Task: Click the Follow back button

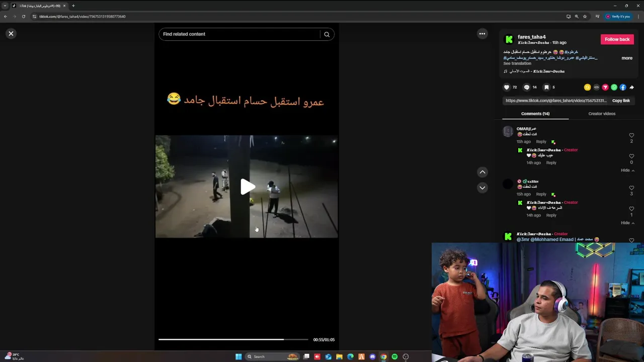Action: point(617,39)
